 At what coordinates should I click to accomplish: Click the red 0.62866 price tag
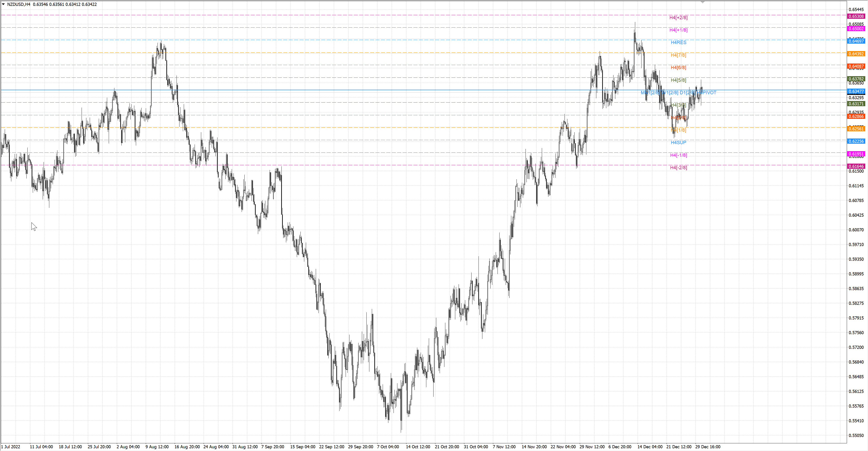[x=856, y=116]
